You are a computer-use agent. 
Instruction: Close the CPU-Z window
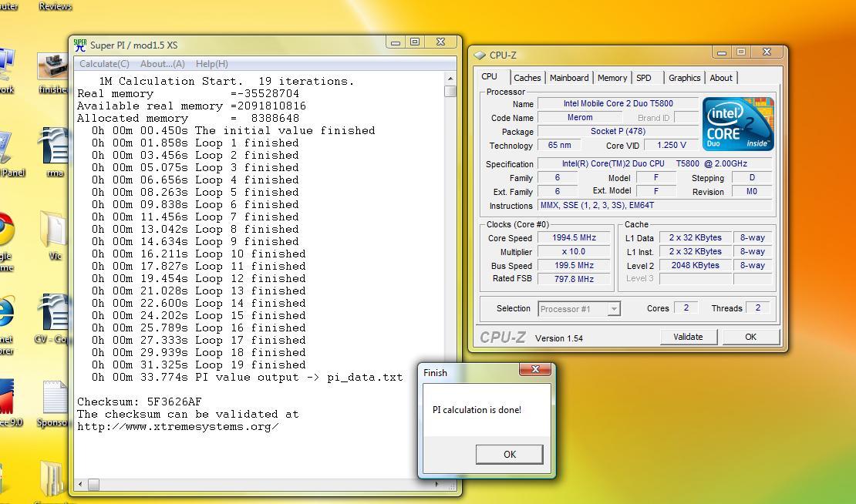pos(767,52)
